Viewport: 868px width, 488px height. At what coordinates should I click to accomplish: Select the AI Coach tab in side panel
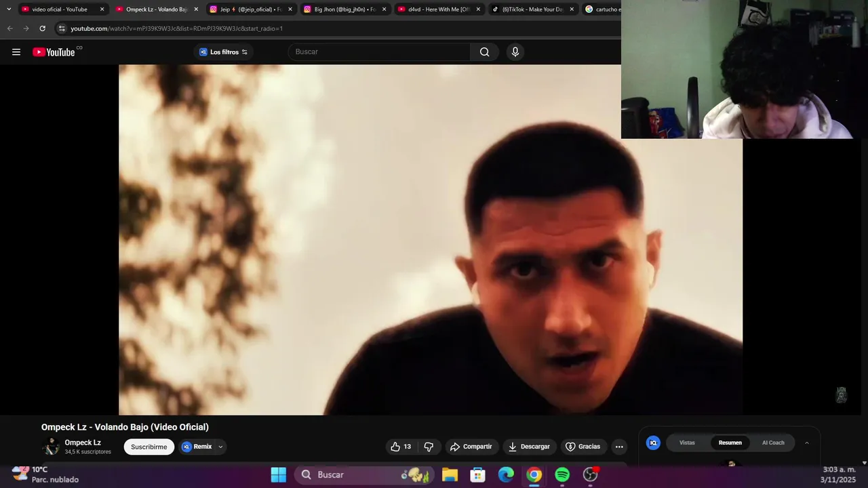pos(773,443)
